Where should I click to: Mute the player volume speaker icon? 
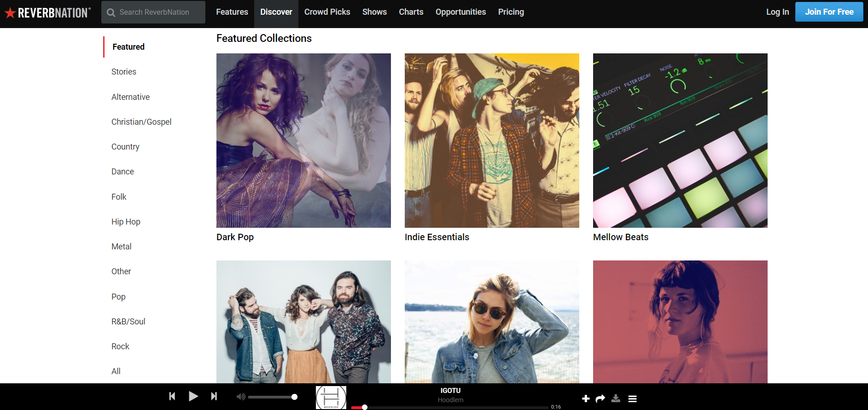(x=241, y=397)
